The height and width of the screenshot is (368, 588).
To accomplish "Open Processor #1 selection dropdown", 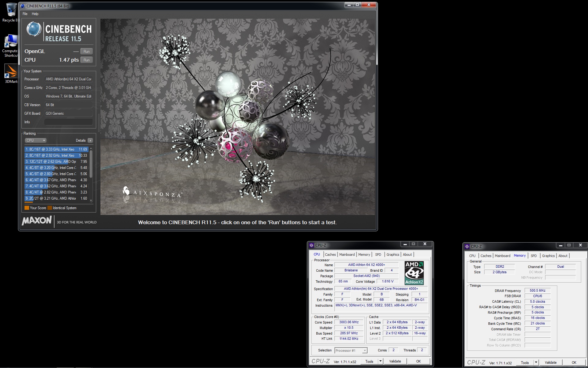I will pos(351,351).
